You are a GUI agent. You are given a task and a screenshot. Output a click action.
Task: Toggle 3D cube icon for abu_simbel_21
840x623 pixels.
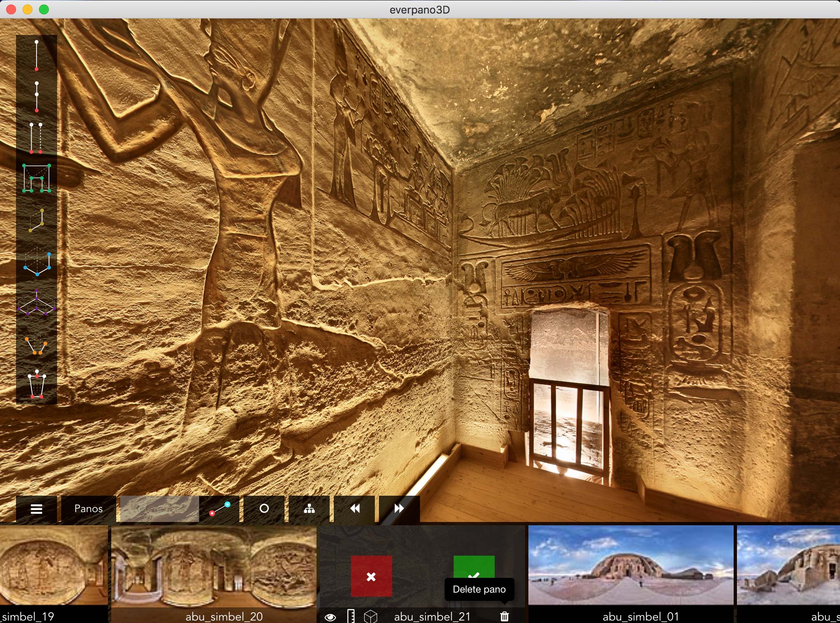click(x=370, y=616)
